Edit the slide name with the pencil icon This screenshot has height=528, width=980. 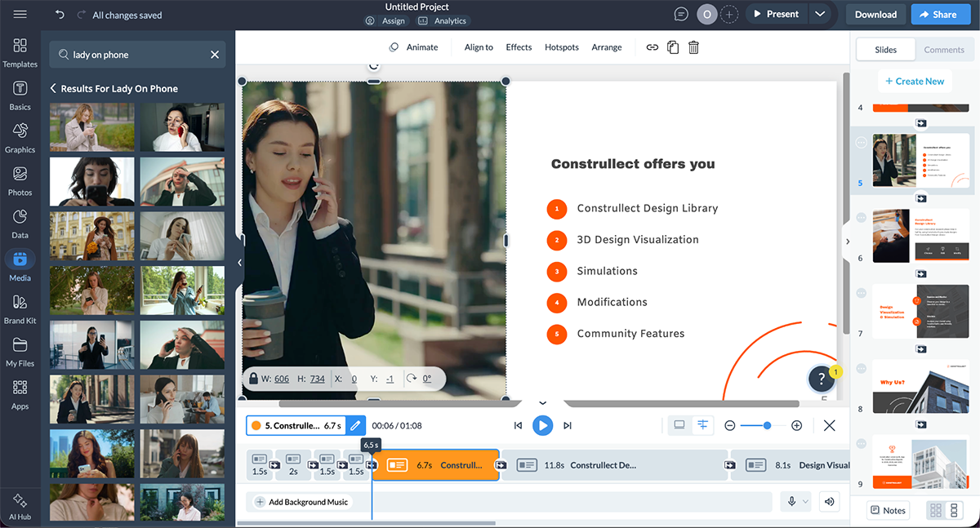point(355,425)
